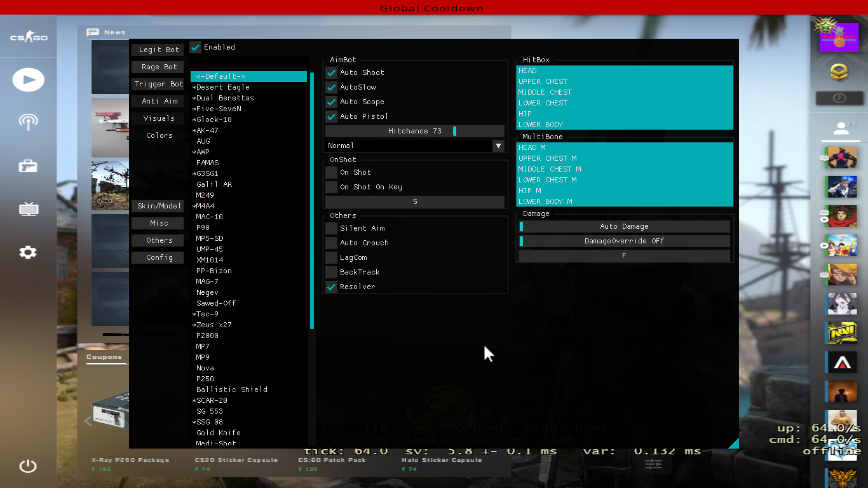Open the inventory briefcase icon
This screenshot has height=488, width=868.
click(28, 166)
